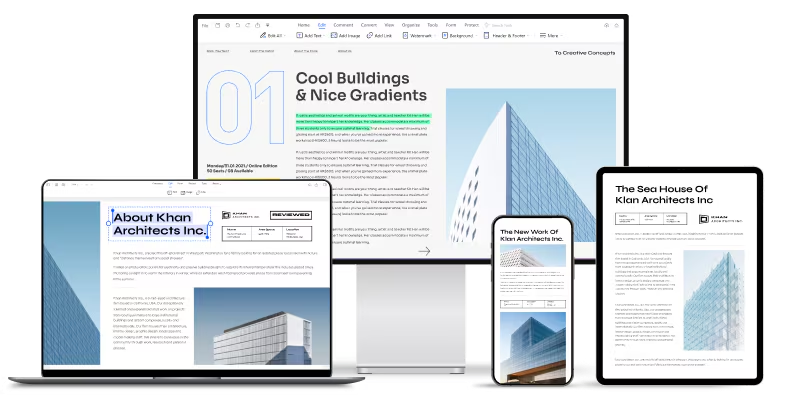Switch to the Home tab on the monitor

[304, 25]
